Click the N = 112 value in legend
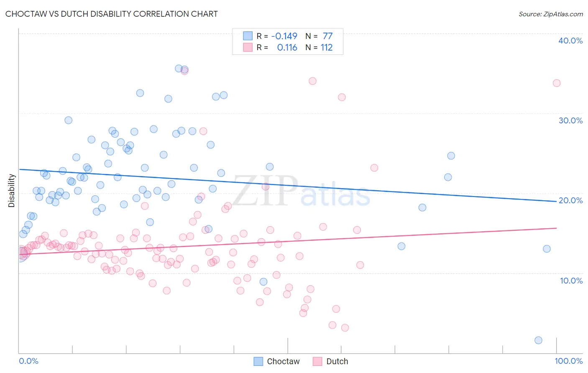This screenshot has height=373, width=588. pyautogui.click(x=319, y=47)
